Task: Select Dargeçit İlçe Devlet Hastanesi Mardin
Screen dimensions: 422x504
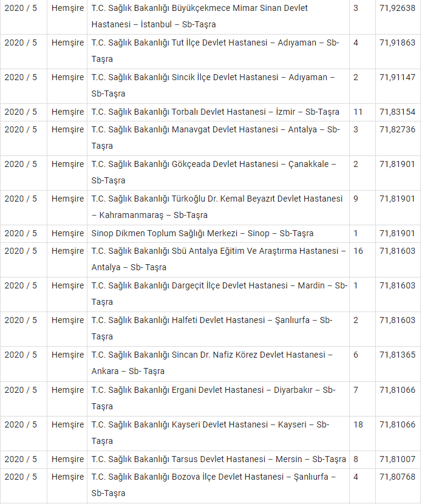Action: point(219,294)
